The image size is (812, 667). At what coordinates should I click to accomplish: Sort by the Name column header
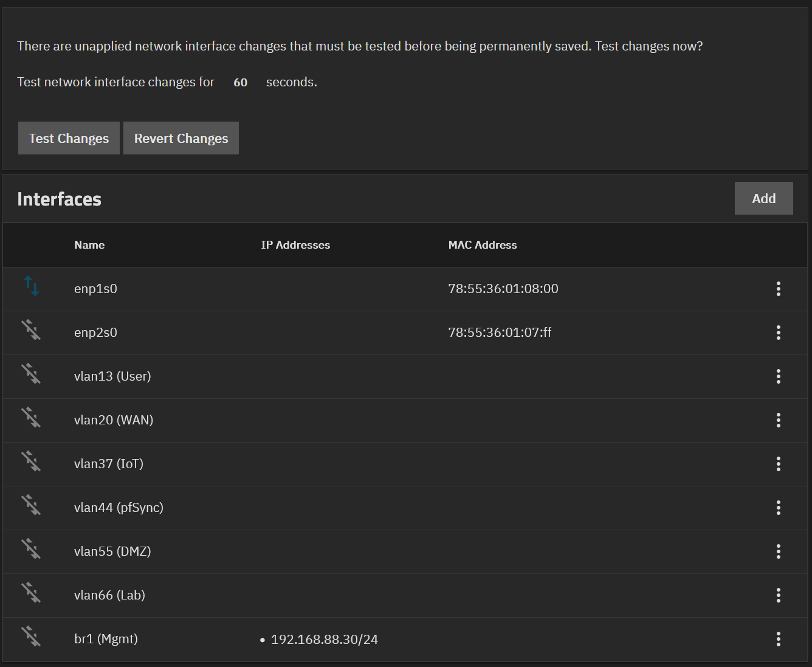(x=89, y=245)
